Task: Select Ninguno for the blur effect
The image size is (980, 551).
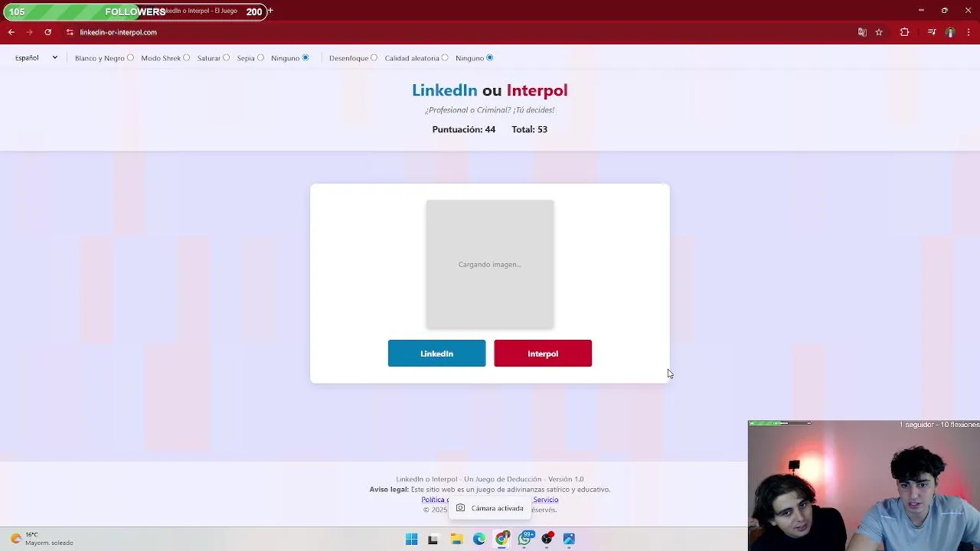Action: [x=490, y=57]
